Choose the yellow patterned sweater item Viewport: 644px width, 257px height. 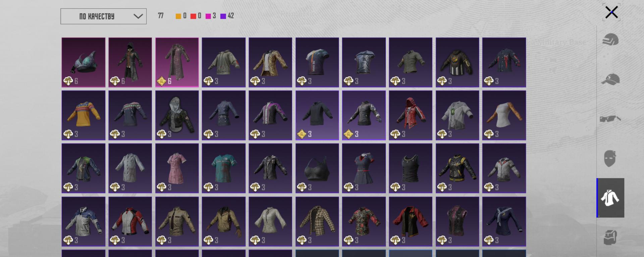coord(84,115)
